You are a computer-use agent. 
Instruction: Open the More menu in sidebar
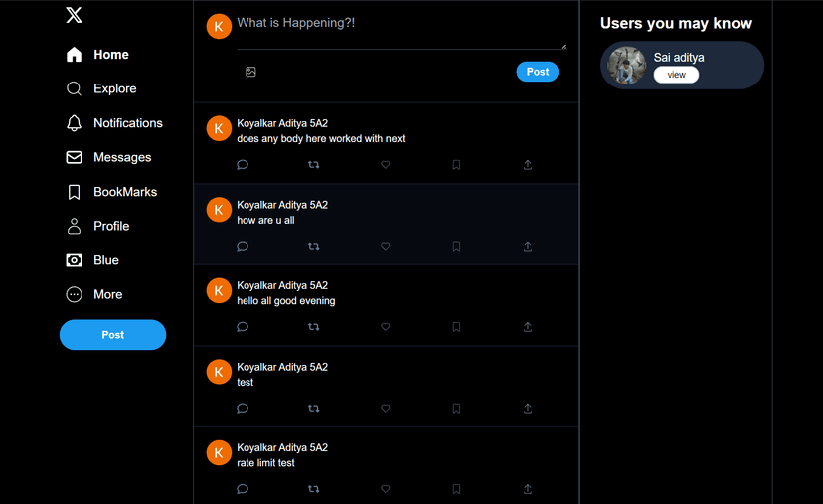pos(94,294)
